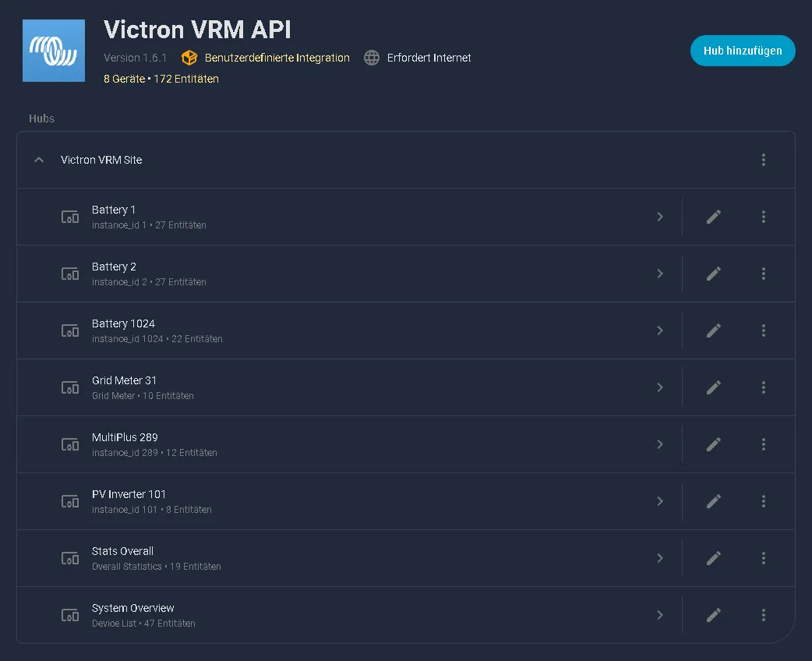Open three-dot menu for Stats Overall
This screenshot has width=812, height=661.
(x=764, y=558)
